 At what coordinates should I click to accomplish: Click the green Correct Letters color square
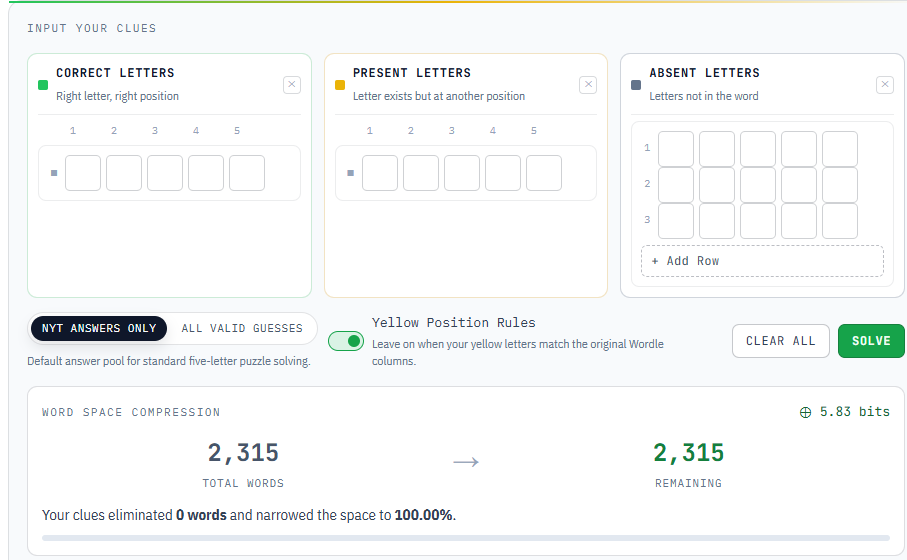(x=42, y=85)
